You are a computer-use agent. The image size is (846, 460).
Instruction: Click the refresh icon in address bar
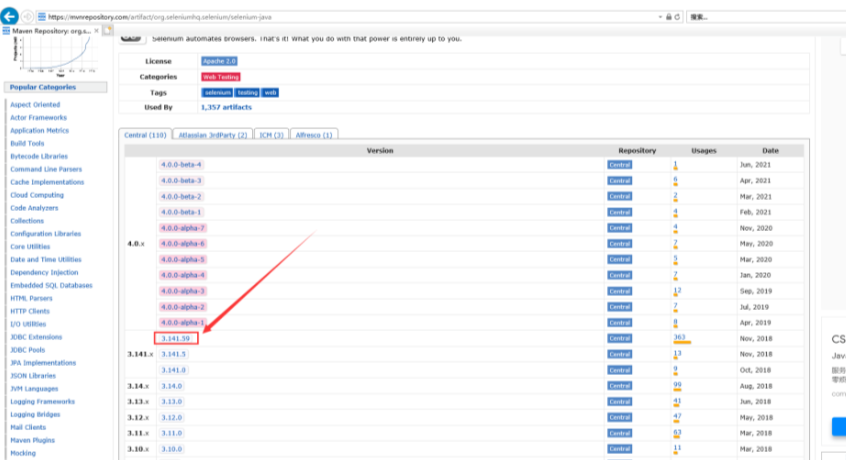[678, 17]
